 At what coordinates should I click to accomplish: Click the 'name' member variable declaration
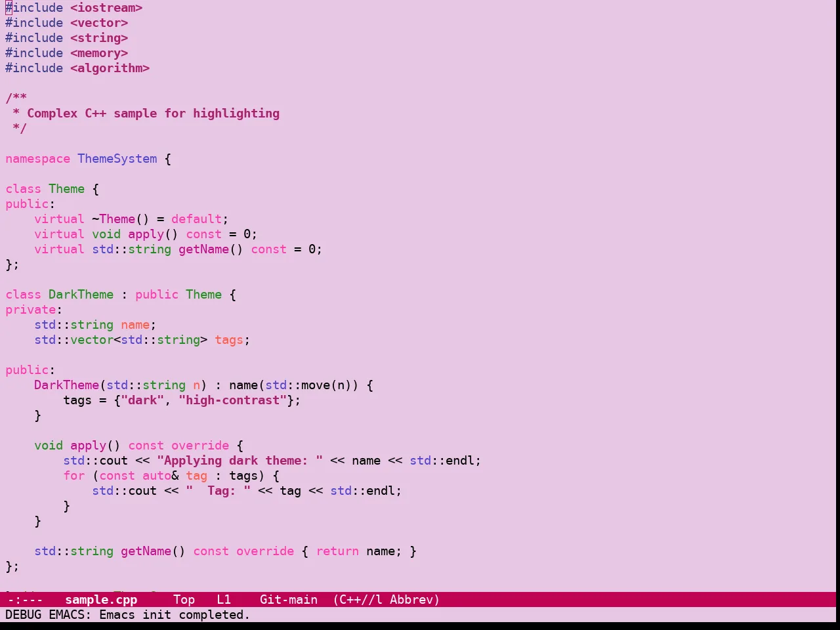click(135, 325)
